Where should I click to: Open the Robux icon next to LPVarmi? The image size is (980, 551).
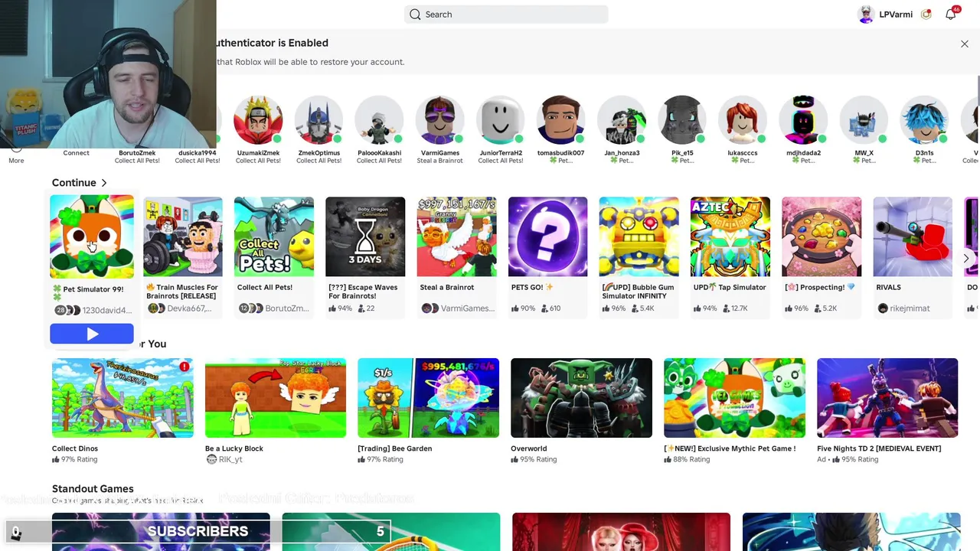click(x=926, y=14)
